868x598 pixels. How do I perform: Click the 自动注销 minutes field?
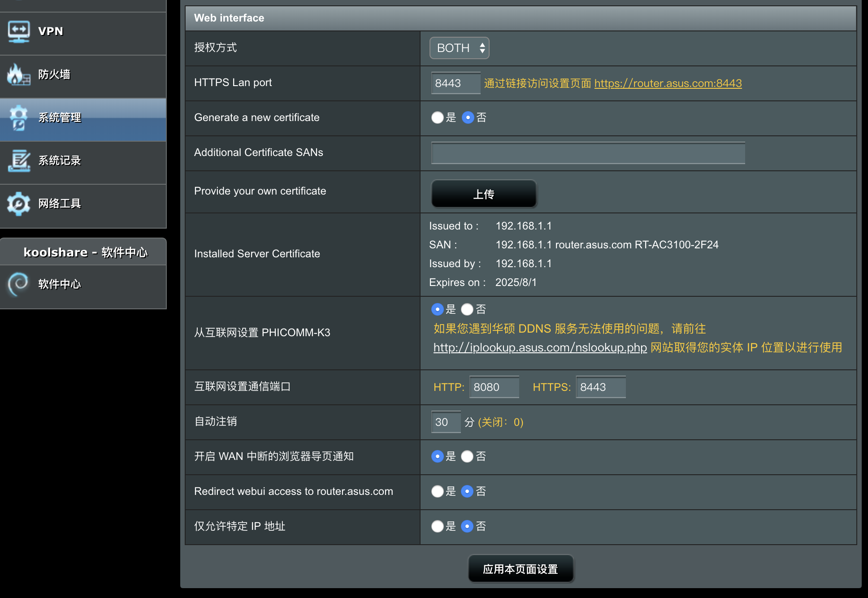tap(446, 422)
